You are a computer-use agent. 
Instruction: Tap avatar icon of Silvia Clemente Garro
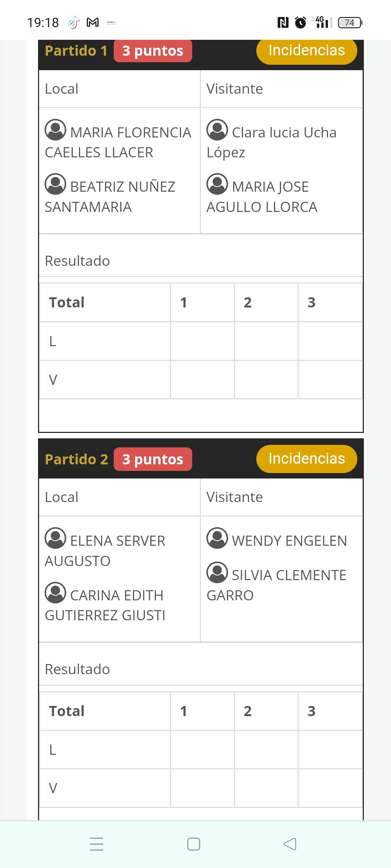tap(217, 572)
